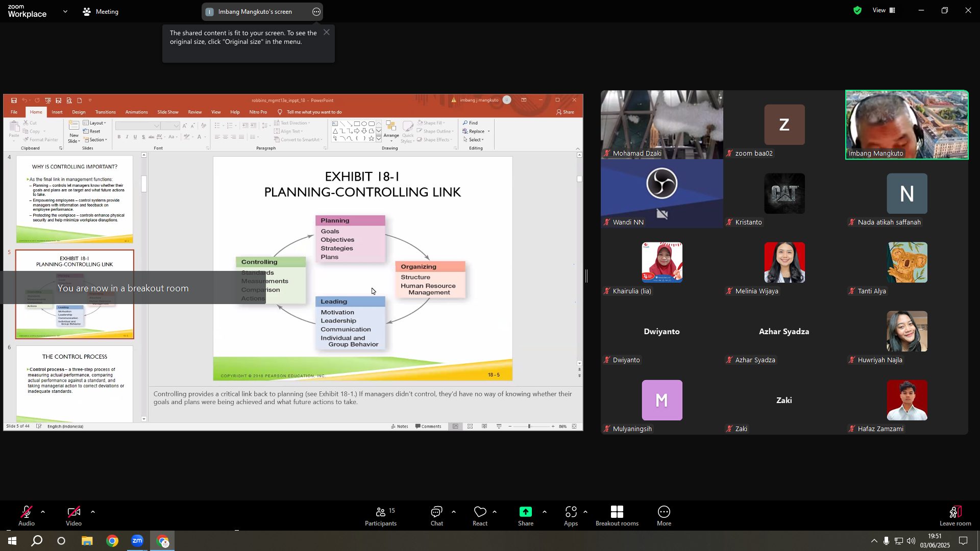This screenshot has height=551, width=980.
Task: Open the View layout dropdown
Action: click(884, 10)
